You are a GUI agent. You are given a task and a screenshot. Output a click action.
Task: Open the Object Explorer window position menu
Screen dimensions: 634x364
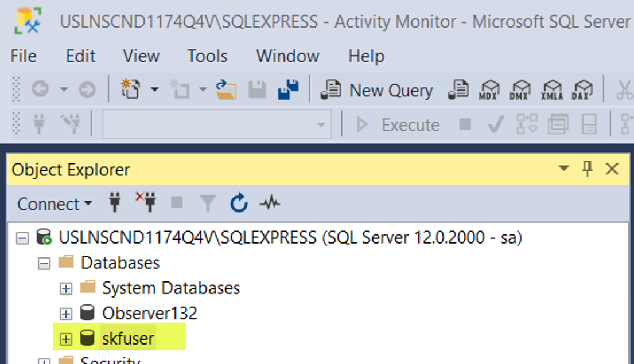pos(563,168)
